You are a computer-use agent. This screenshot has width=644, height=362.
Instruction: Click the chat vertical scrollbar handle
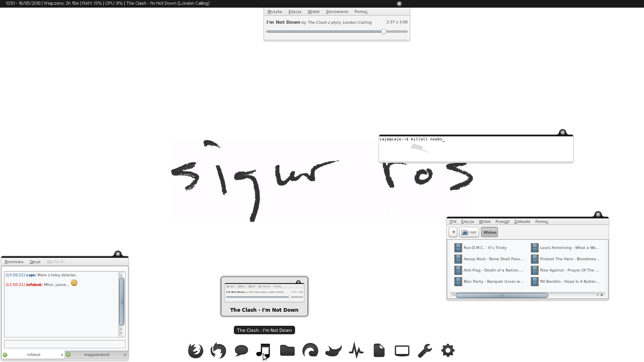[x=122, y=302]
